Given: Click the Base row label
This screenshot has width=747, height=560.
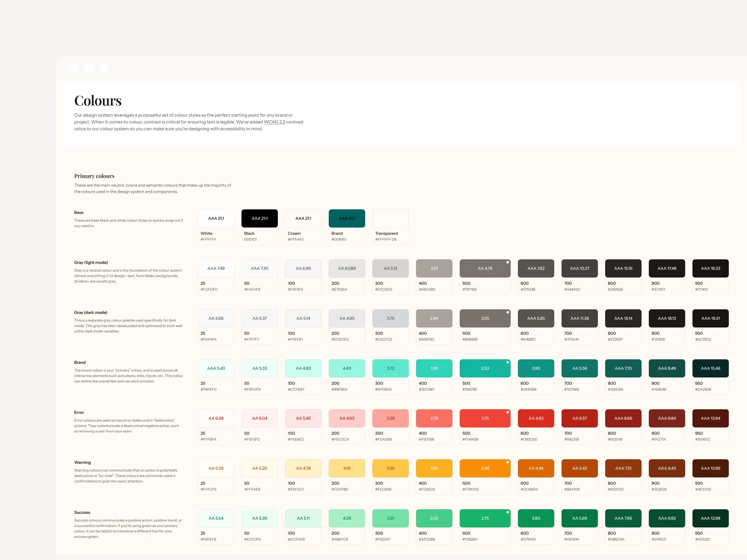Looking at the screenshot, I should [x=79, y=212].
